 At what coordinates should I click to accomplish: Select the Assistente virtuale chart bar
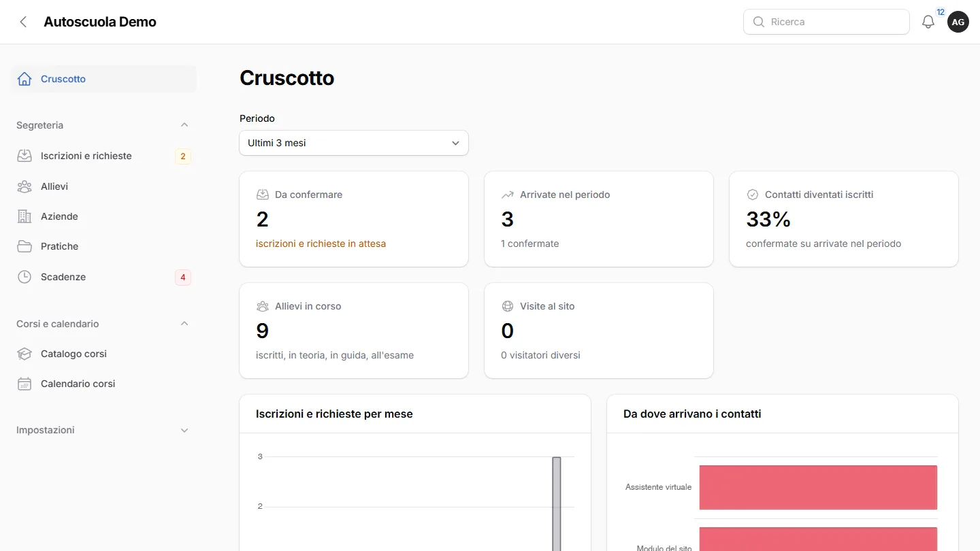(818, 487)
